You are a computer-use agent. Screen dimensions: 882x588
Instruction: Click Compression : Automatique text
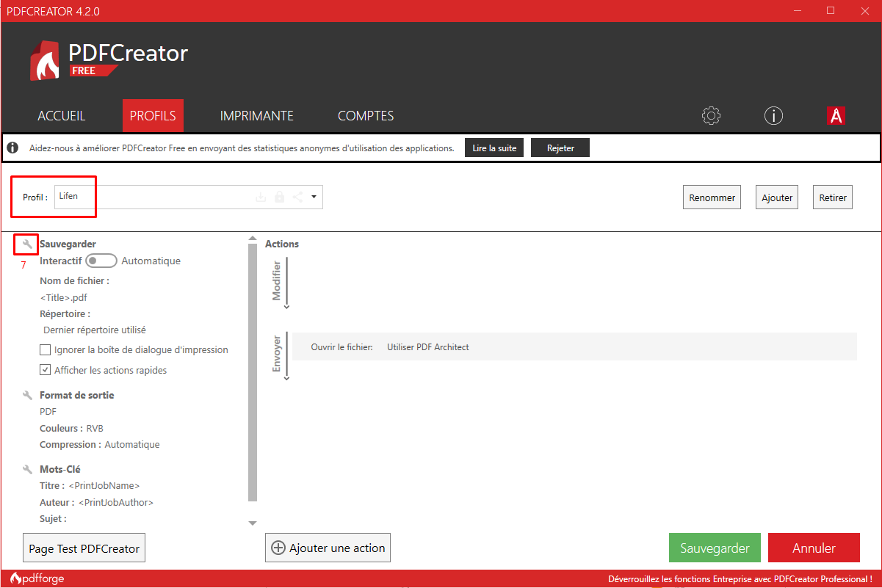click(x=99, y=444)
